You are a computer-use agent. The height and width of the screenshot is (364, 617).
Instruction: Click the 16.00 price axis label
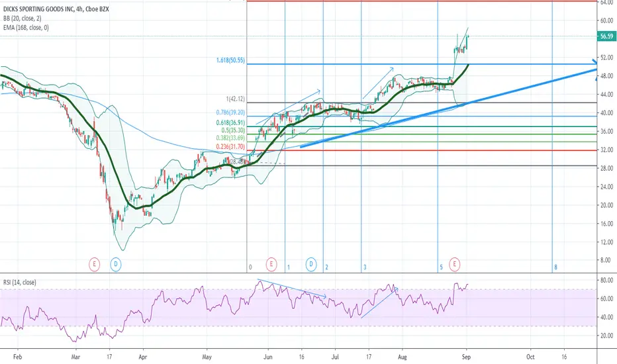[x=607, y=224]
